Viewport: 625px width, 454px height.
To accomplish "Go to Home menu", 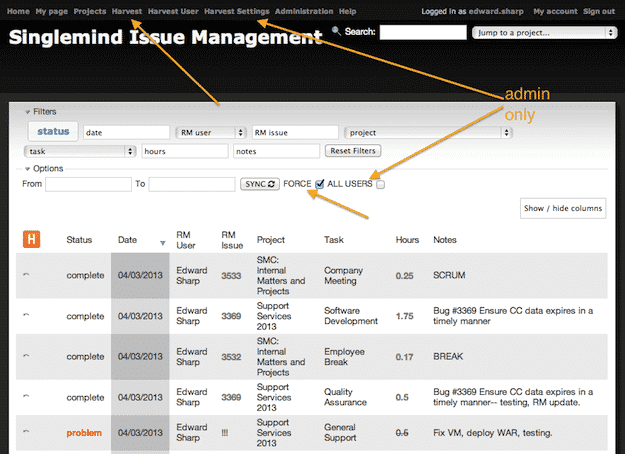I will (18, 12).
